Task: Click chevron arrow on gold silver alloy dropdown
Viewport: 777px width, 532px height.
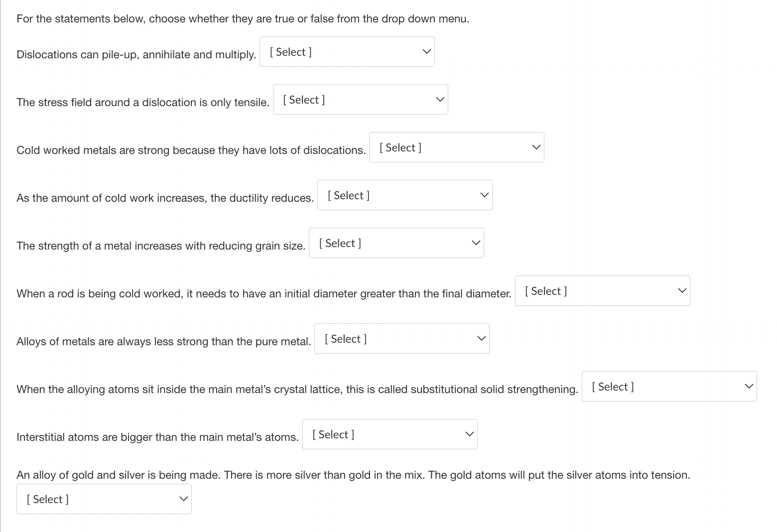Action: 183,499
